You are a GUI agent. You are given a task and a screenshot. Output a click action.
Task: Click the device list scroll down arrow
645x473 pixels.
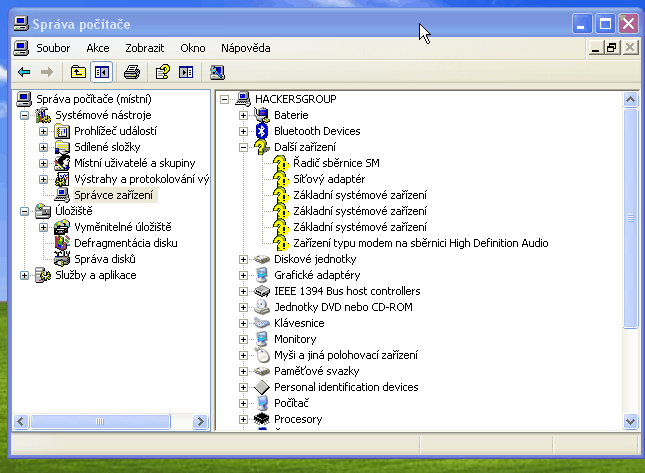[x=630, y=421]
